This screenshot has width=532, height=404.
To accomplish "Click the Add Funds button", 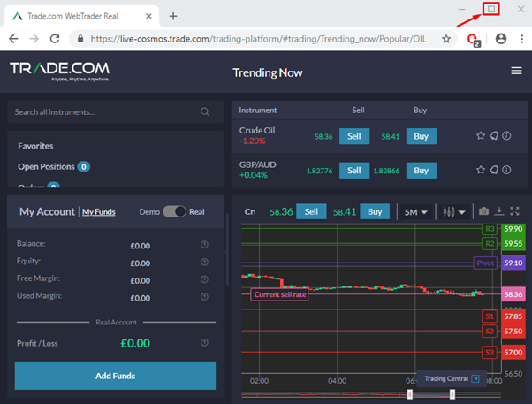I will pos(115,376).
